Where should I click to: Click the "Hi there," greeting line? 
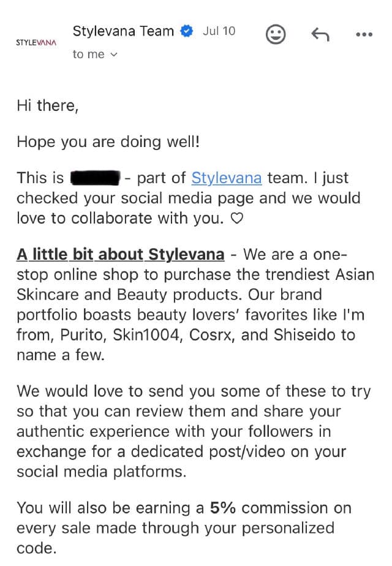tap(47, 106)
